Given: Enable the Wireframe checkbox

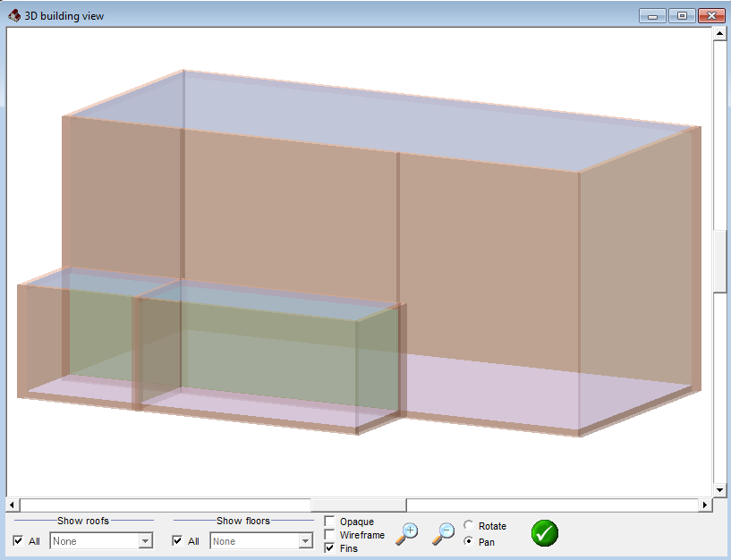Looking at the screenshot, I should 329,534.
